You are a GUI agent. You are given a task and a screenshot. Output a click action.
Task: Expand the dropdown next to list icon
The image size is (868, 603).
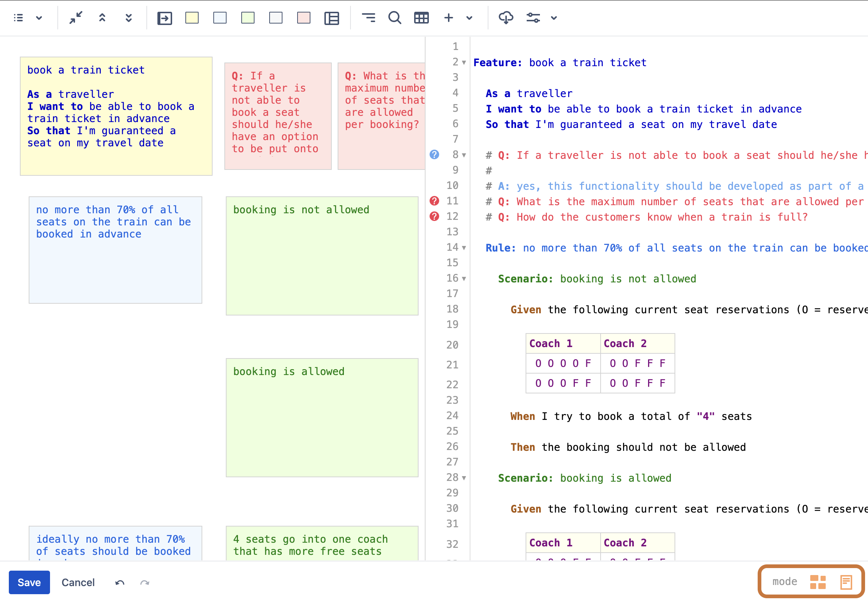pos(39,18)
